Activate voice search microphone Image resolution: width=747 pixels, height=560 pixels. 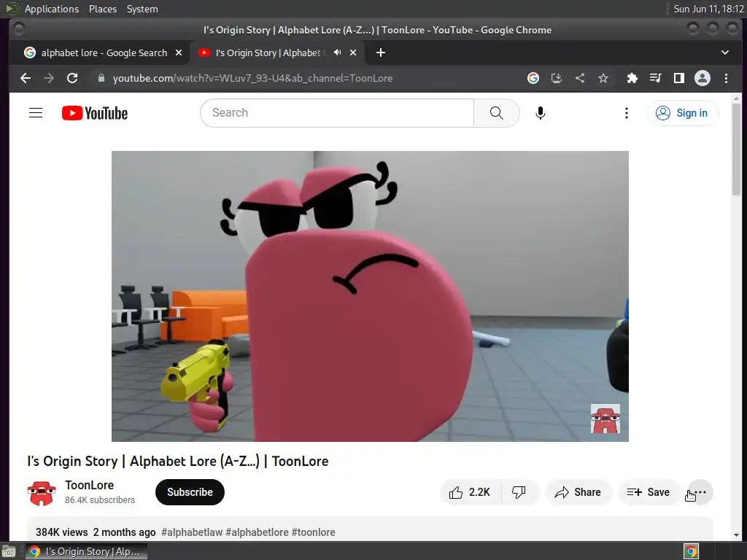click(x=541, y=113)
